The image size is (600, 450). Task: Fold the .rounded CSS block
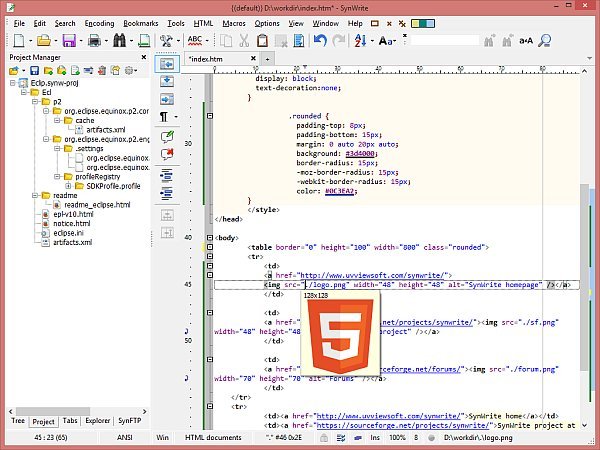[210, 116]
